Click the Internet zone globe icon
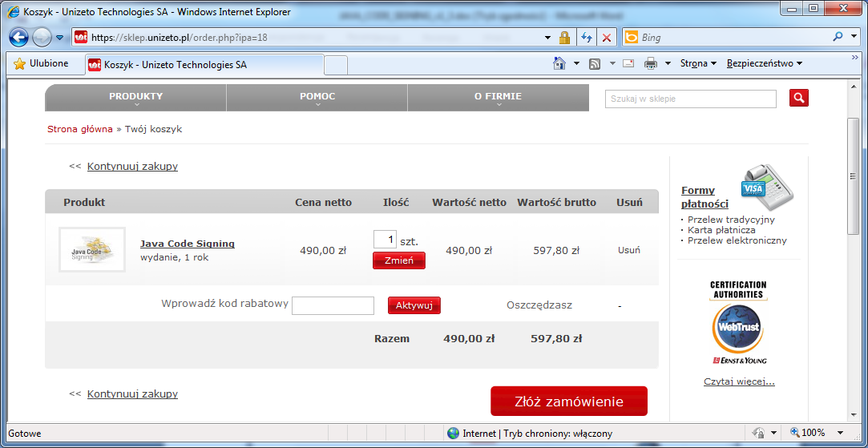 click(454, 434)
